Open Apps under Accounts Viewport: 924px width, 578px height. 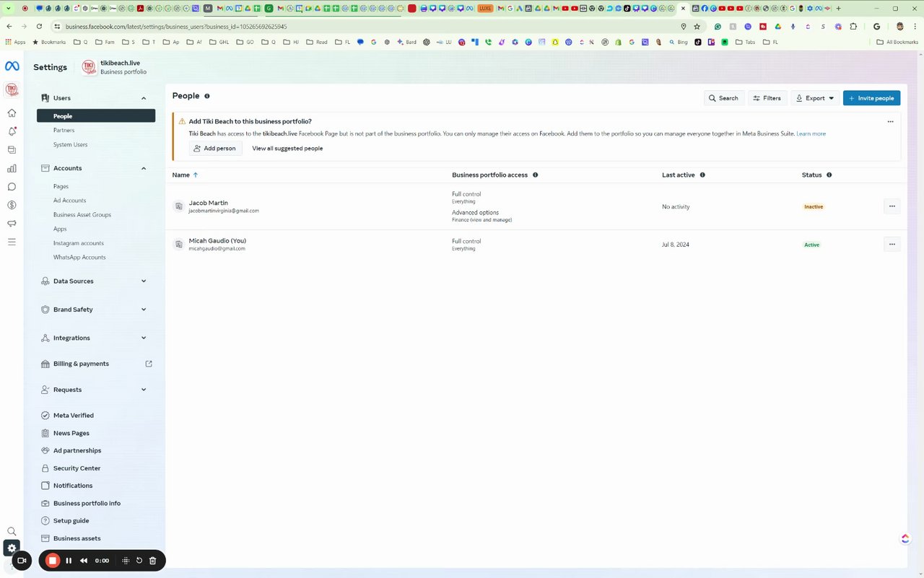(x=60, y=229)
